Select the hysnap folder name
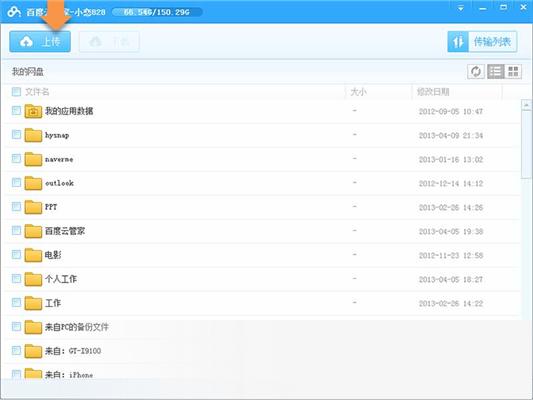533x400 pixels. [x=57, y=135]
